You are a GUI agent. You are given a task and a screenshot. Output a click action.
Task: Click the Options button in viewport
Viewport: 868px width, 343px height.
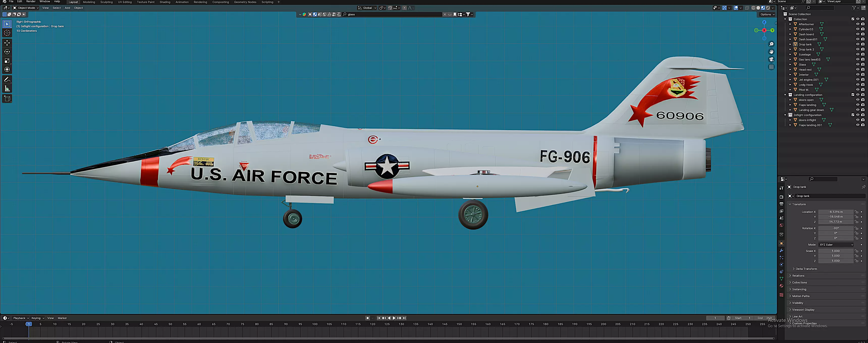pyautogui.click(x=767, y=14)
